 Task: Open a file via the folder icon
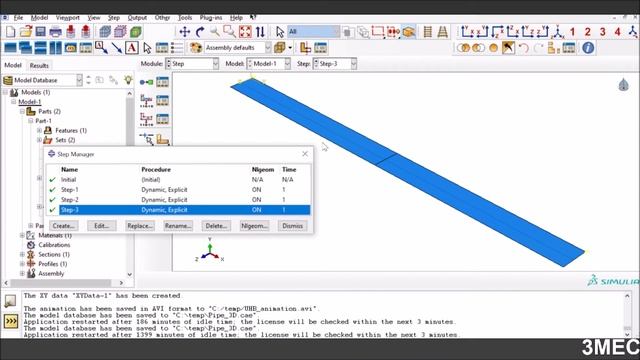coord(25,32)
